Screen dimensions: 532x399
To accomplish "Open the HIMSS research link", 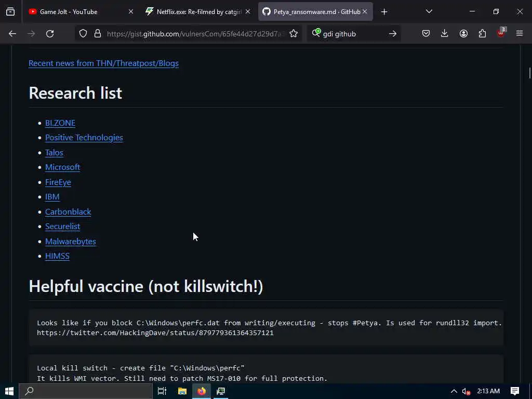I will click(57, 256).
